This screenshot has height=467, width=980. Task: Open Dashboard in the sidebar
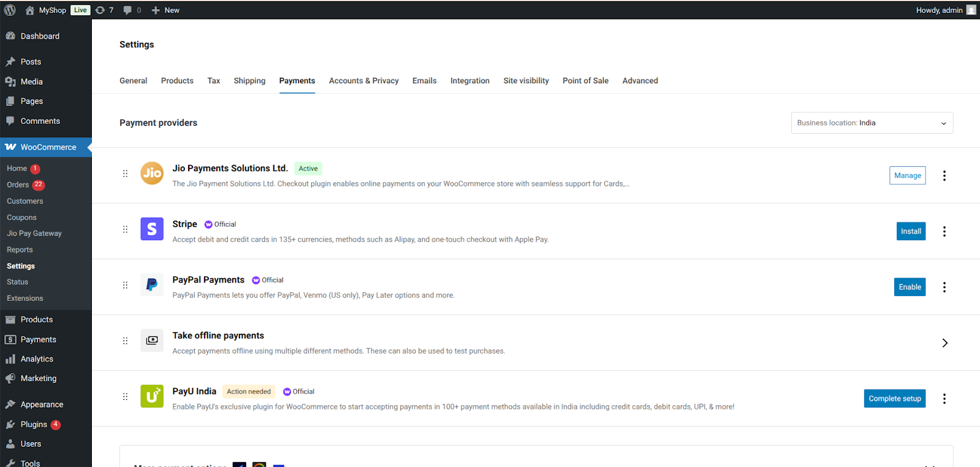point(46,36)
